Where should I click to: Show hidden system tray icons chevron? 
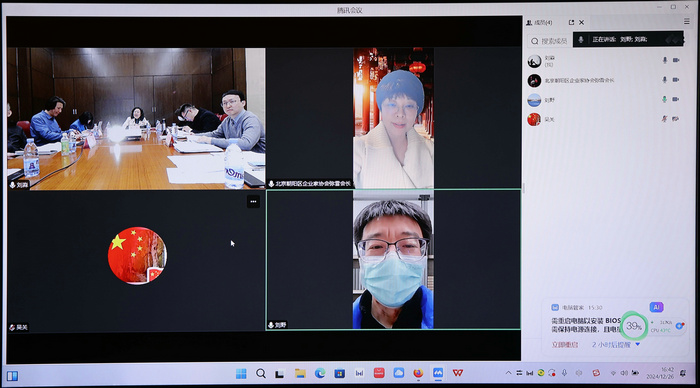pyautogui.click(x=508, y=373)
